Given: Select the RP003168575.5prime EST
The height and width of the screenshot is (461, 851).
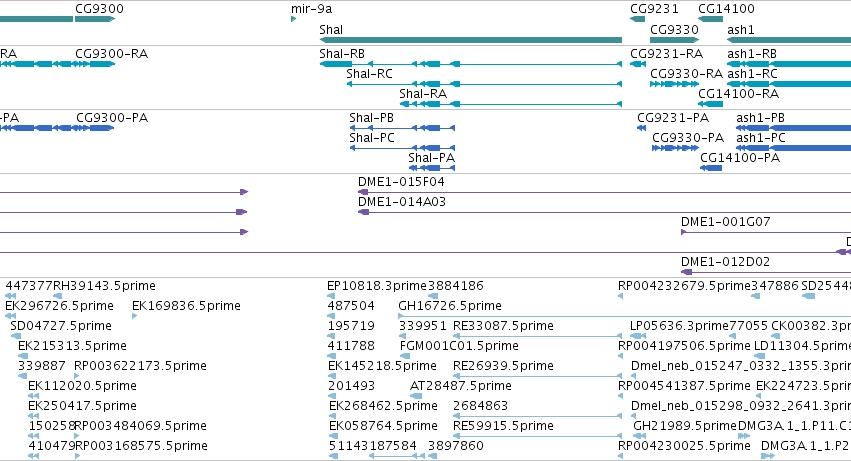Looking at the screenshot, I should pos(78,456).
